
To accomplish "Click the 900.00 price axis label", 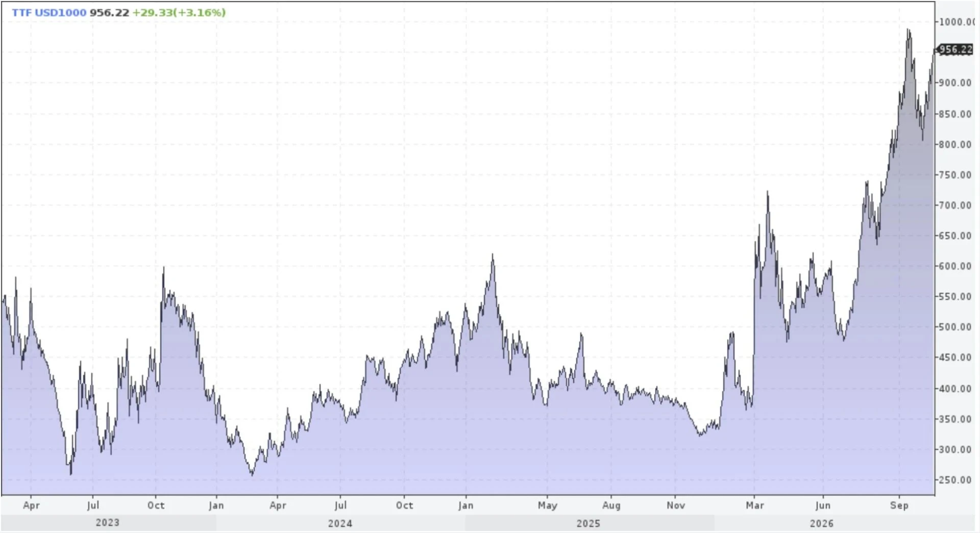I will tap(955, 83).
